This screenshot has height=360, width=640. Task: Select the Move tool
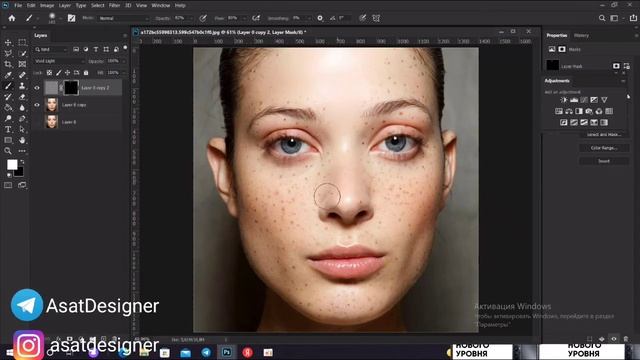click(x=8, y=42)
